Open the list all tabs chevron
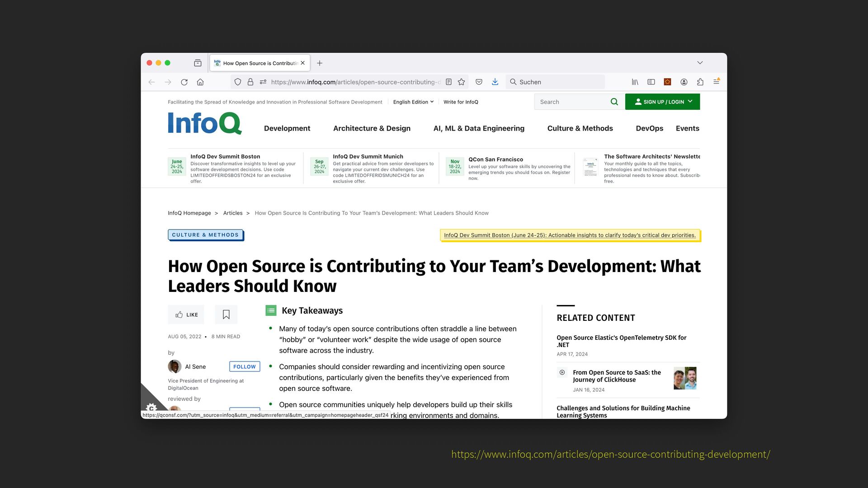Screen dimensions: 868x488 700,63
